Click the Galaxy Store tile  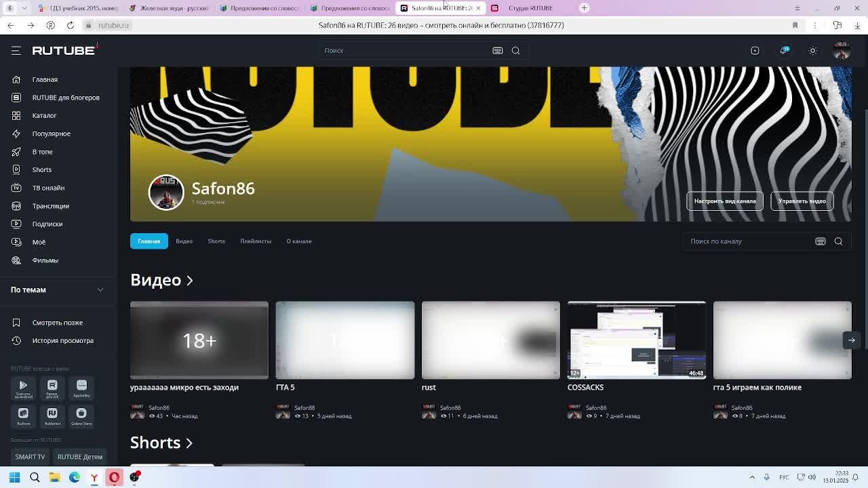click(x=81, y=416)
